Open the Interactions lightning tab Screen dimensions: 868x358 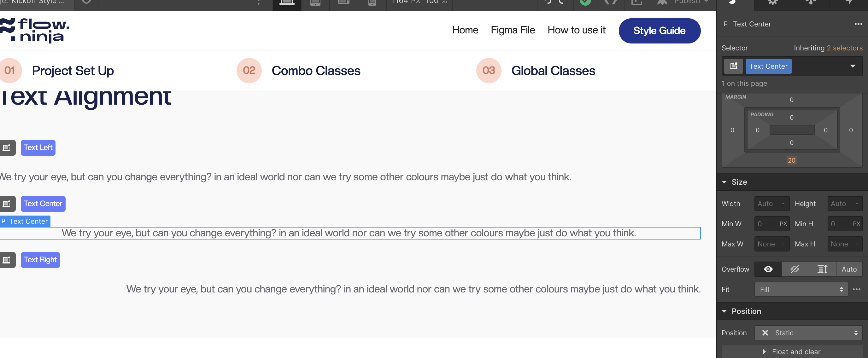pyautogui.click(x=848, y=3)
